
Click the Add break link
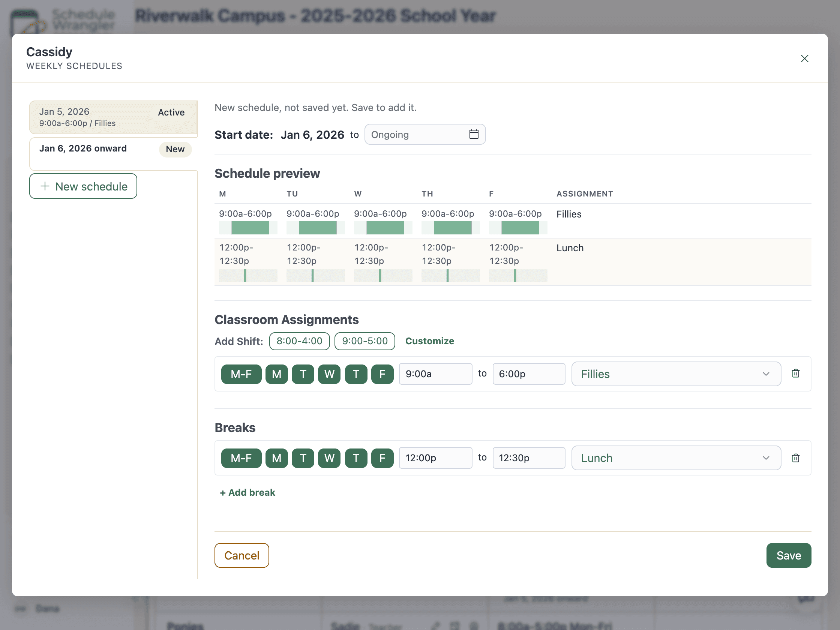[247, 492]
